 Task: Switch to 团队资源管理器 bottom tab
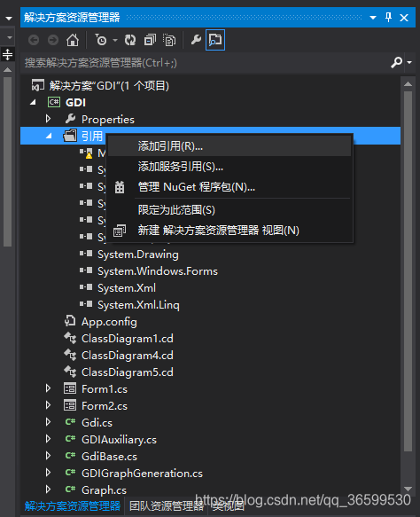pyautogui.click(x=167, y=506)
